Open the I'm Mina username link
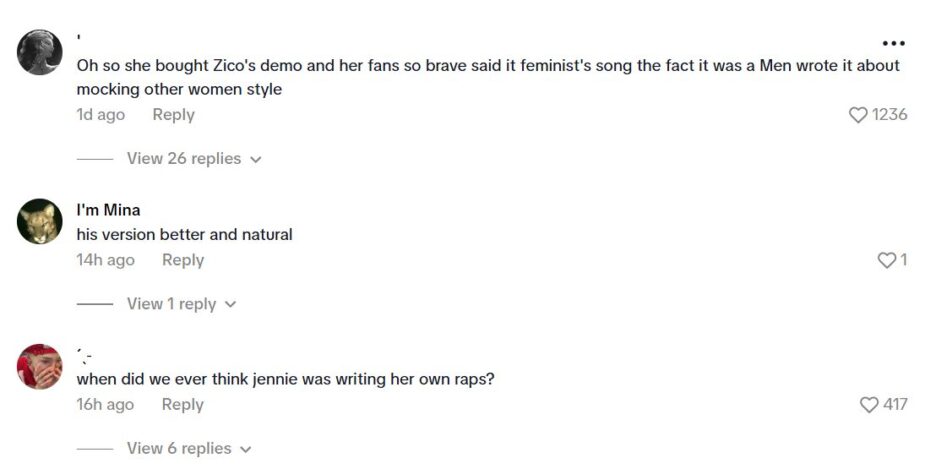Image resolution: width=925 pixels, height=469 pixels. coord(108,210)
